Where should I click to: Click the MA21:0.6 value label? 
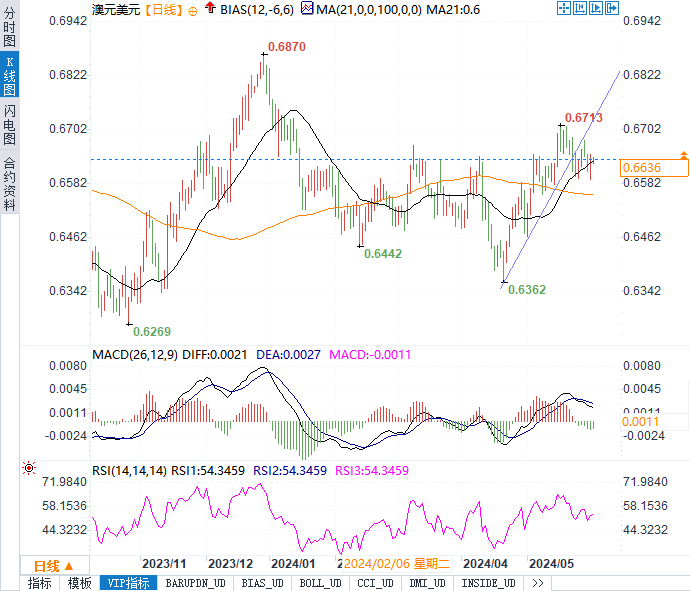453,10
